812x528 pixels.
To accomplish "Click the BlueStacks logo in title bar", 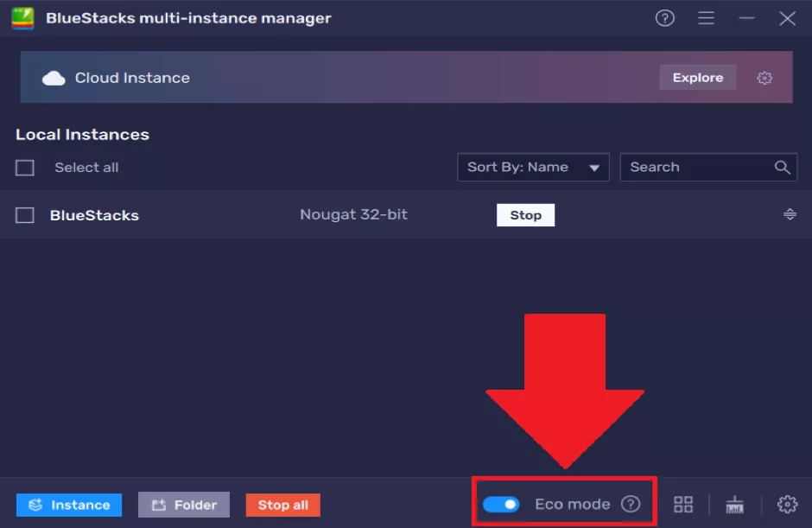I will 22,18.
